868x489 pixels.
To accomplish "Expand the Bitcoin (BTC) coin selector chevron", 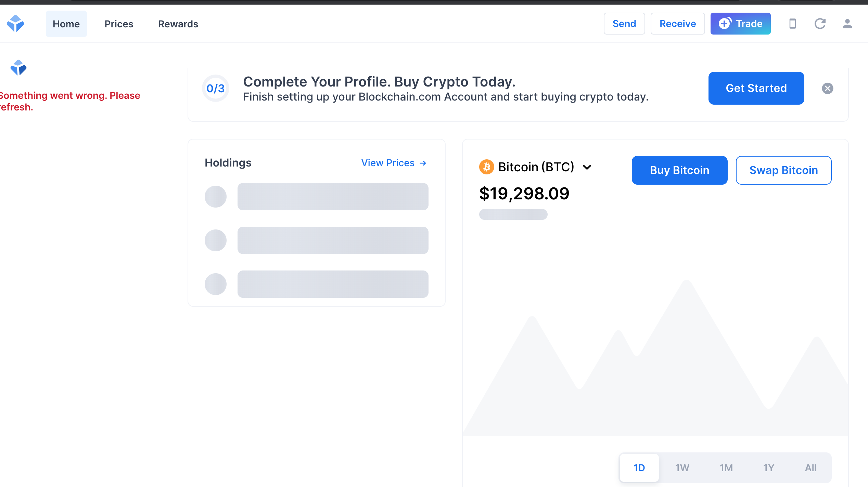I will 587,167.
